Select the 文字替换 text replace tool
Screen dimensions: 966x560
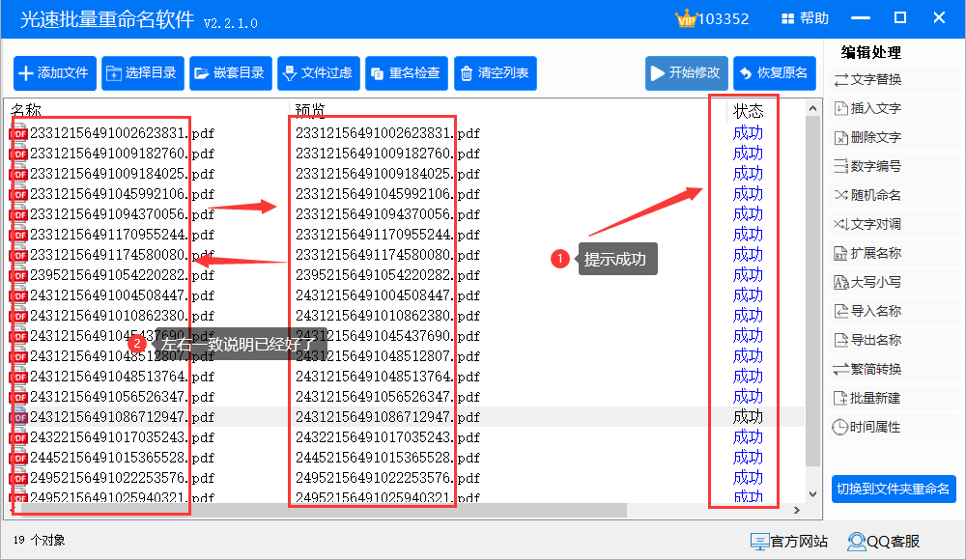(x=868, y=79)
